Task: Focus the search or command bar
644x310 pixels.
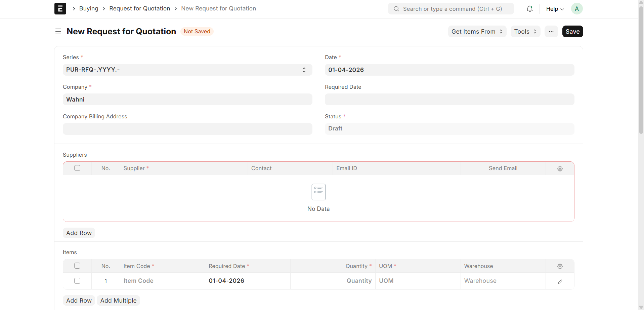Action: coord(451,9)
